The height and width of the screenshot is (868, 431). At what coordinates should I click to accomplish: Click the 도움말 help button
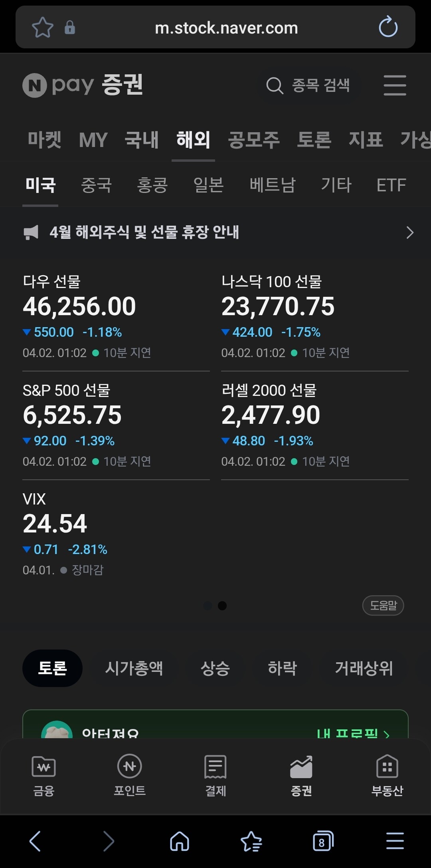click(383, 606)
